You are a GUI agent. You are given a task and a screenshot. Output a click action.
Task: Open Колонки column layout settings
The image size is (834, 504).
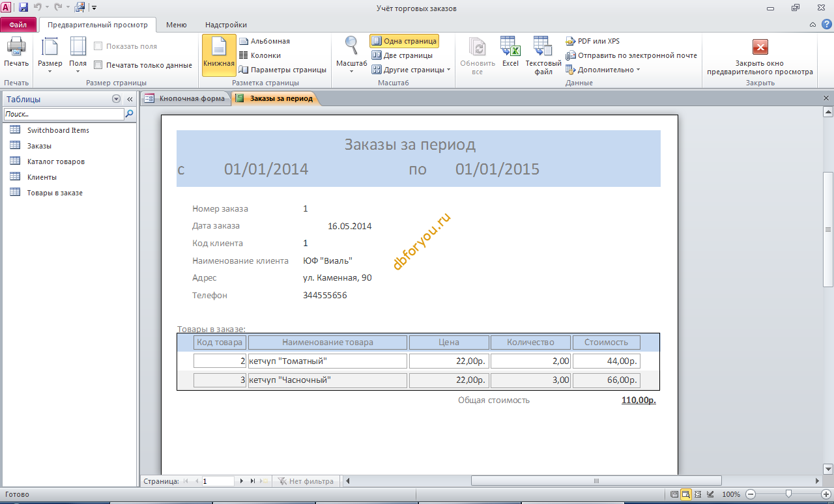(x=260, y=55)
